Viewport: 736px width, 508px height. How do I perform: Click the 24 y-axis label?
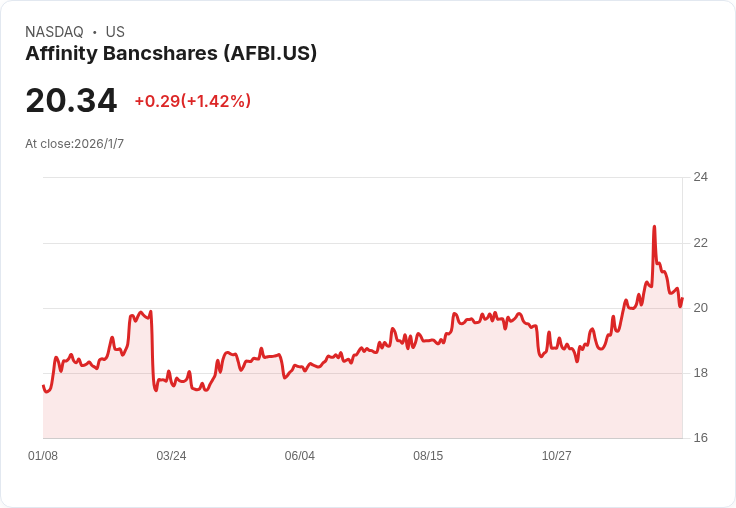pyautogui.click(x=700, y=177)
